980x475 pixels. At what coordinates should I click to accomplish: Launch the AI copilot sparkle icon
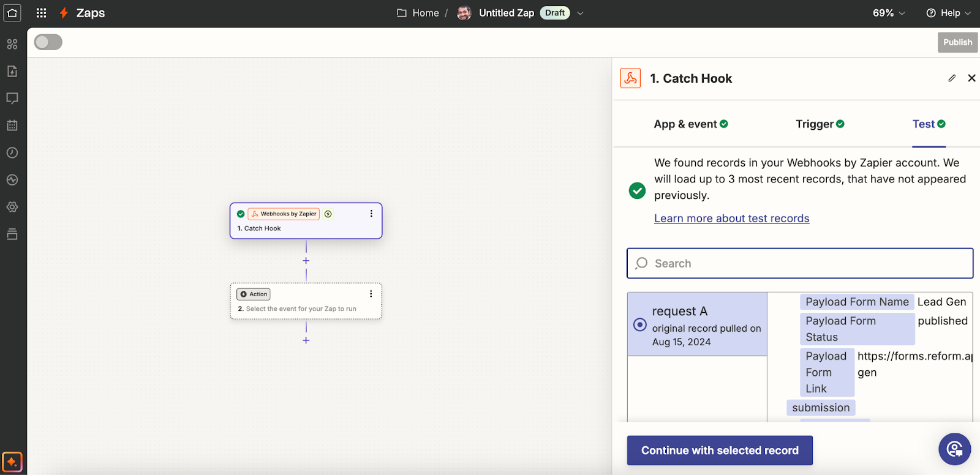12,462
